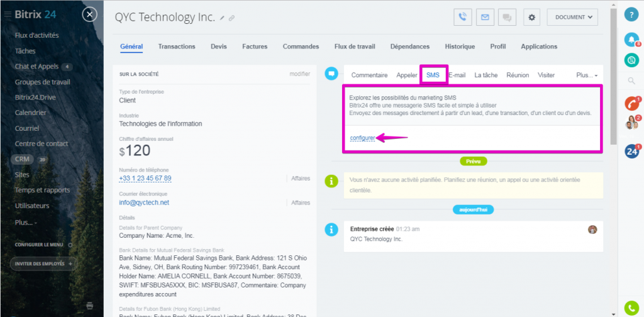Screen dimensions: 644x317
Task: Open Centre de contact in left menu
Action: tap(42, 143)
